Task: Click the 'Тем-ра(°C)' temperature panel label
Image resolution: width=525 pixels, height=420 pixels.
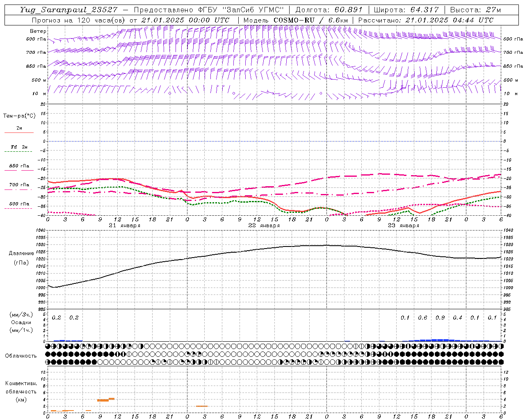Action: (19, 116)
